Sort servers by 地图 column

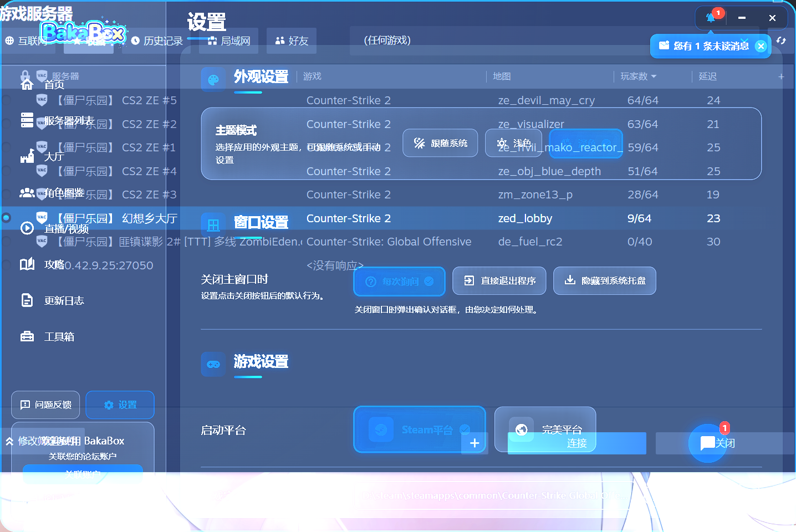pos(502,76)
